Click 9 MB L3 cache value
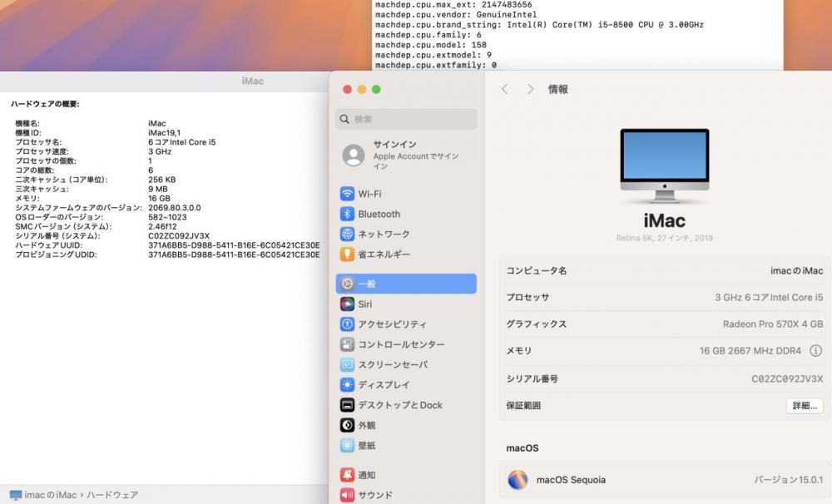The image size is (832, 504). [157, 189]
